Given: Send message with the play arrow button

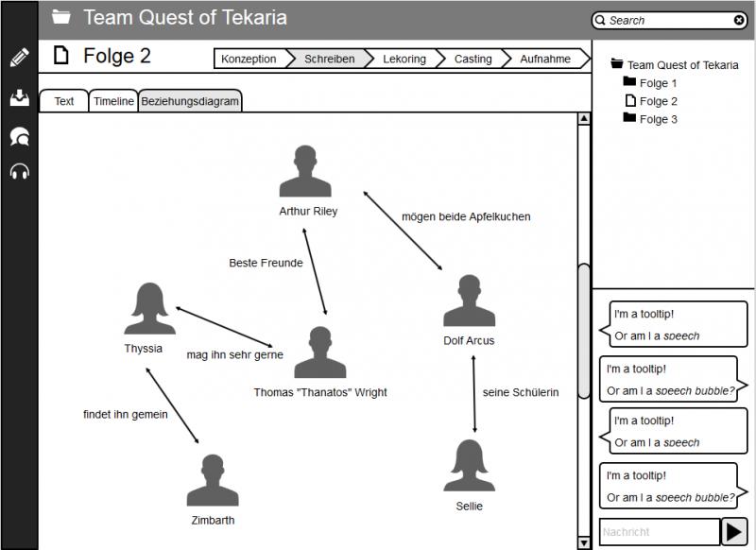Looking at the screenshot, I should [733, 532].
